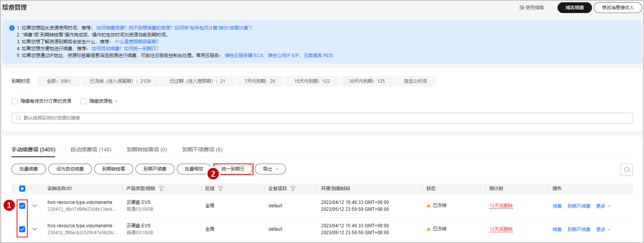The height and width of the screenshot is (243, 644).
Task: Click the 已冻结 warning icon in the 230412_f98ecb2c row
Action: click(429, 229)
